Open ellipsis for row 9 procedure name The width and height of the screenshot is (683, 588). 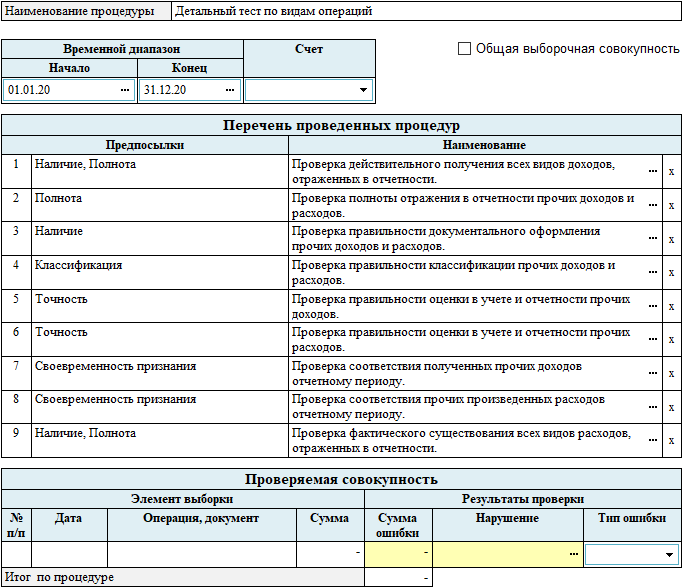(653, 440)
